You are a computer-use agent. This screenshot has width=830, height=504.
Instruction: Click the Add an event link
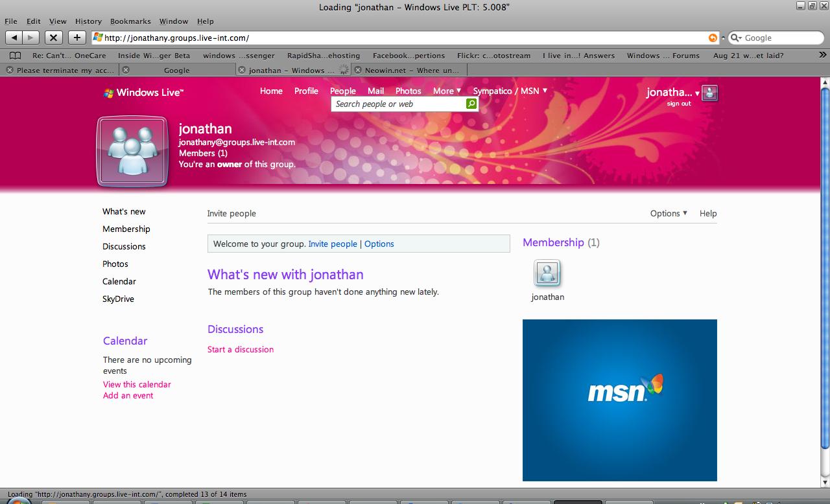(x=128, y=395)
